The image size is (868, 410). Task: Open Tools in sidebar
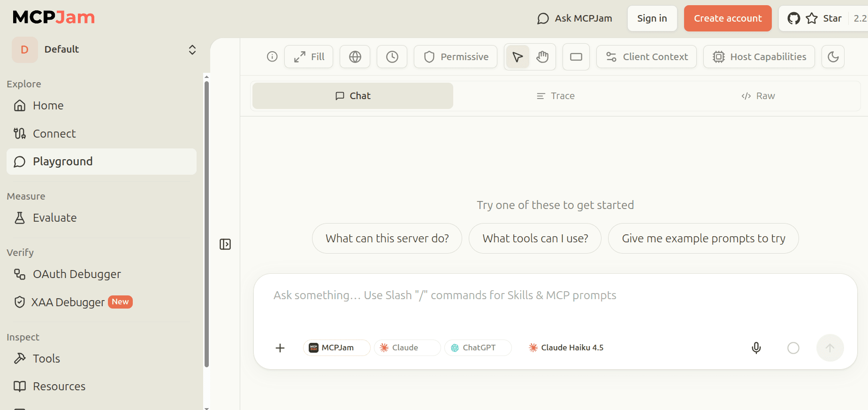[x=101, y=359]
